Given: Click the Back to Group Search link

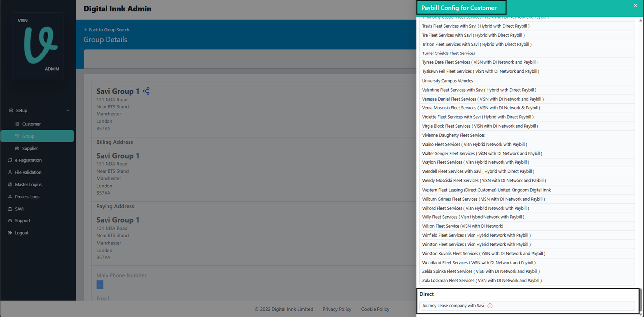Looking at the screenshot, I should [107, 30].
